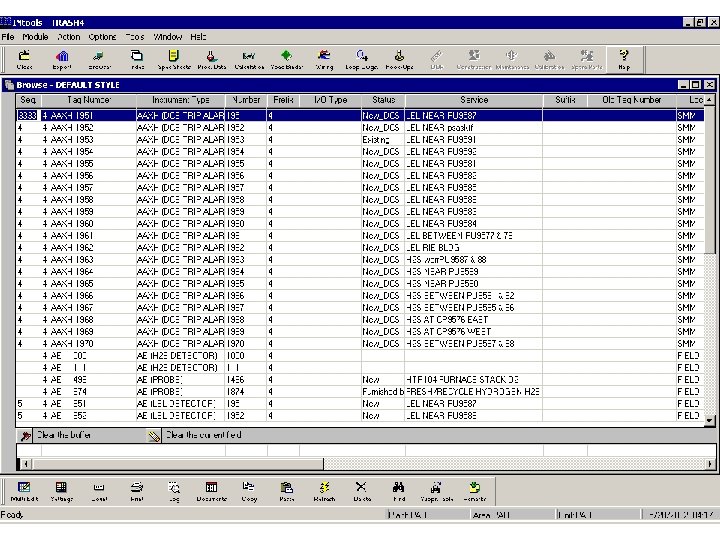Click the I/O Type column header

[x=330, y=100]
